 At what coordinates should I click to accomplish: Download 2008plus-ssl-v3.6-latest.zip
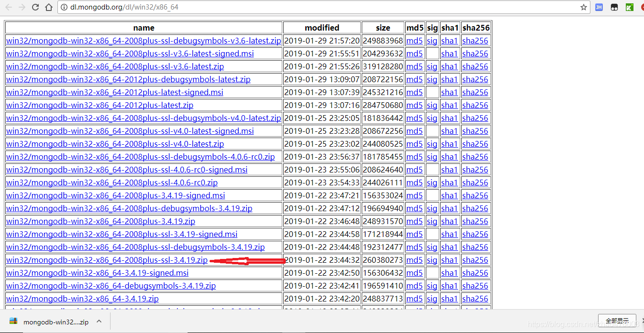[x=115, y=66]
